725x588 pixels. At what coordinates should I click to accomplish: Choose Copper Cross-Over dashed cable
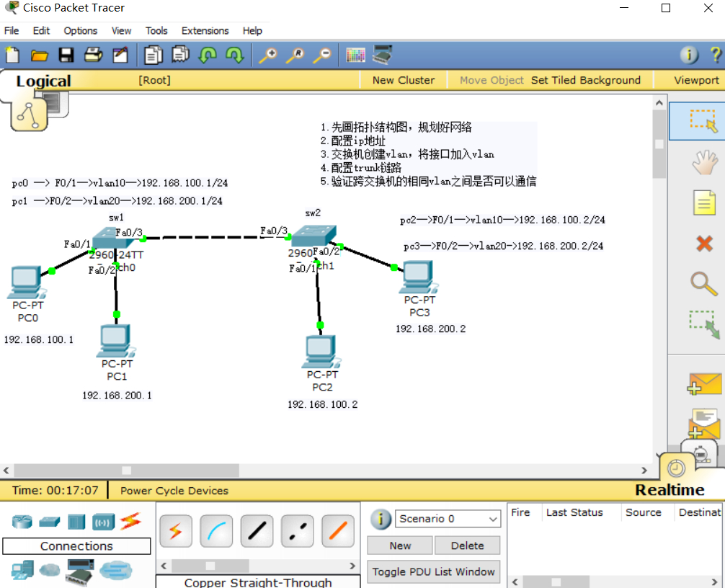point(298,531)
